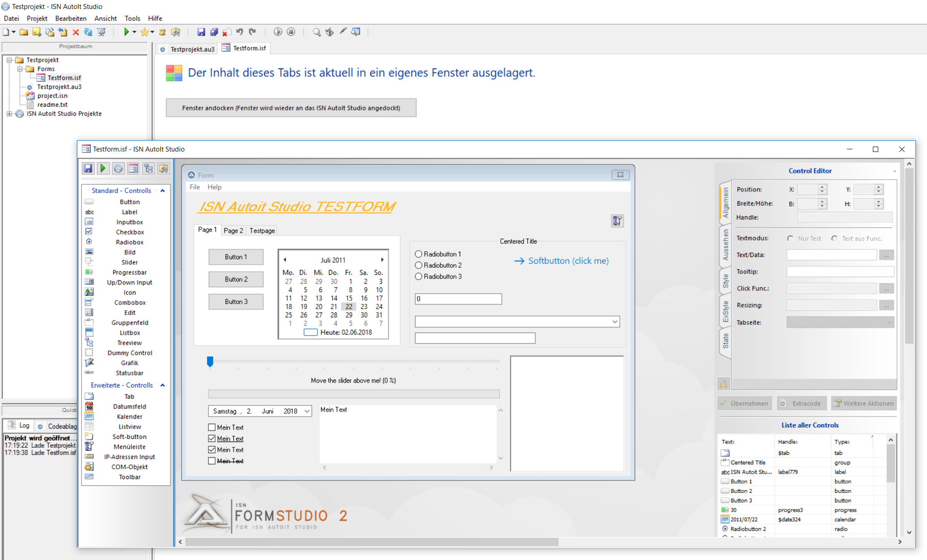
Task: Click the menu editor icon on the form
Action: (x=617, y=221)
